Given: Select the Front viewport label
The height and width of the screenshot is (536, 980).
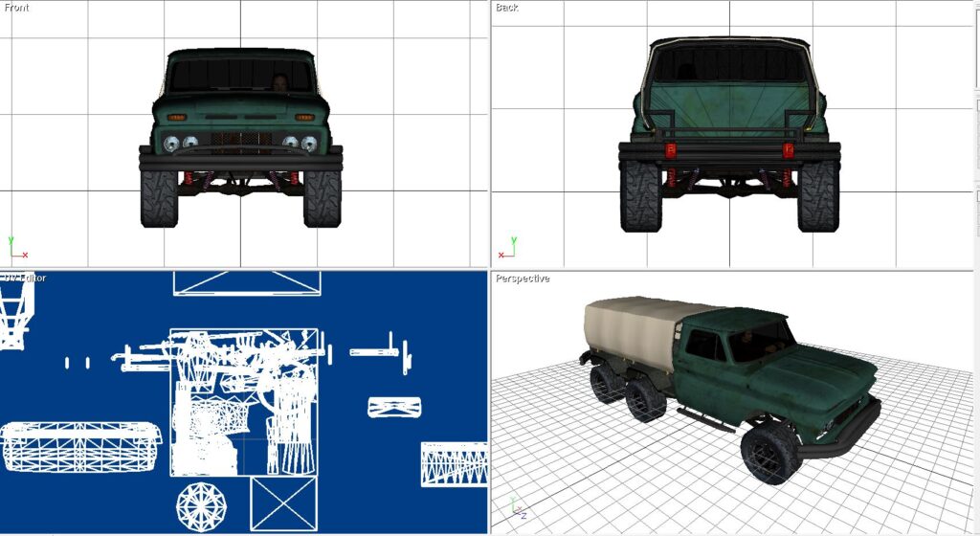Looking at the screenshot, I should pyautogui.click(x=16, y=8).
